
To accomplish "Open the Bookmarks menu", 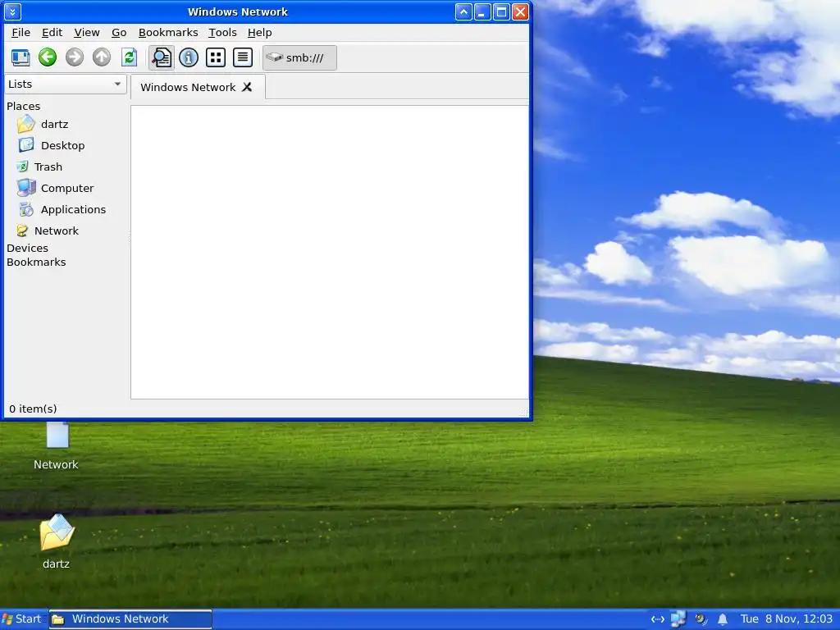I will (x=168, y=33).
